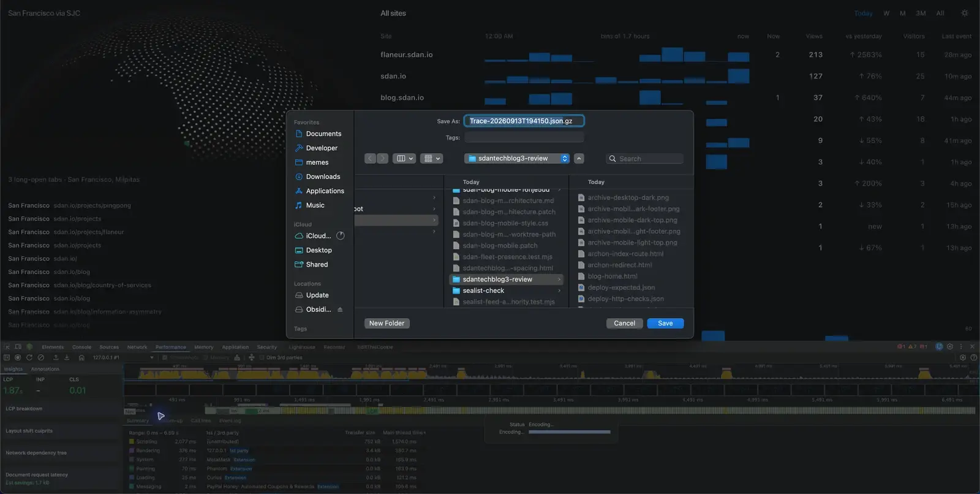This screenshot has height=494, width=980.
Task: Open 127.0.0.1 #1 recording dropdown
Action: (x=123, y=357)
